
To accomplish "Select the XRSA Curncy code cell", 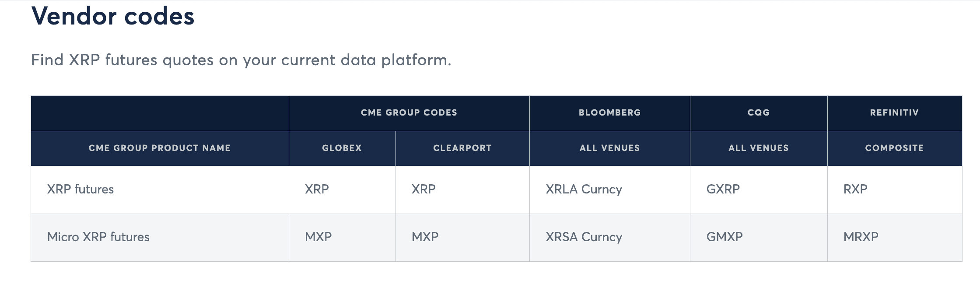I will click(x=584, y=237).
